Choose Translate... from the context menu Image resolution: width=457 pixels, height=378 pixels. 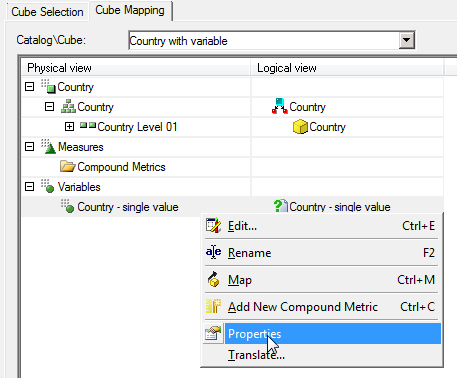tap(322, 355)
